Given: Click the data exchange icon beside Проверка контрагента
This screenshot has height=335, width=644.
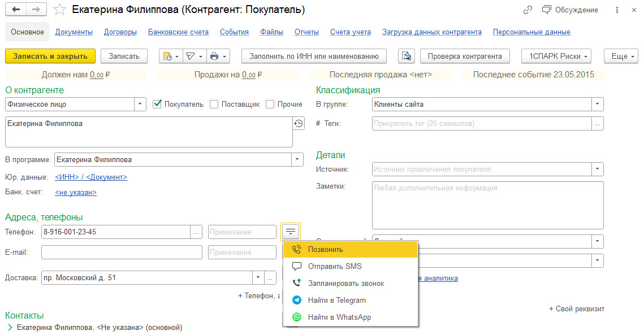Looking at the screenshot, I should click(406, 56).
